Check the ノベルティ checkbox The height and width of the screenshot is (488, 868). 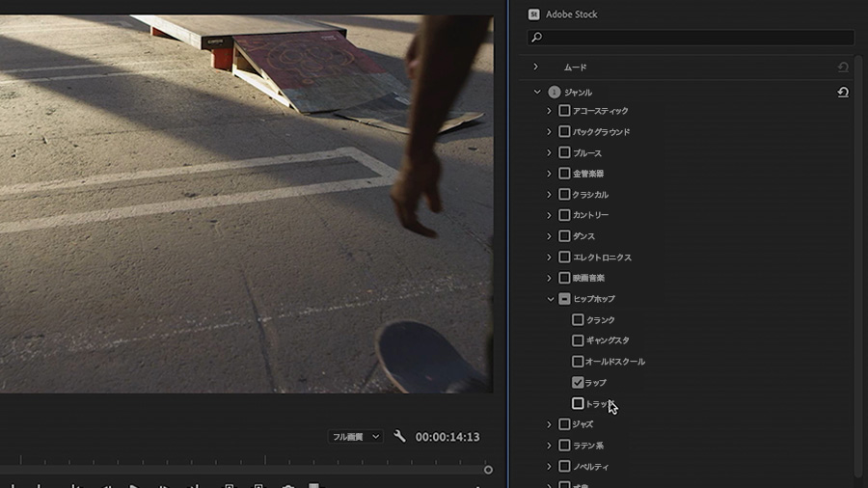(564, 467)
